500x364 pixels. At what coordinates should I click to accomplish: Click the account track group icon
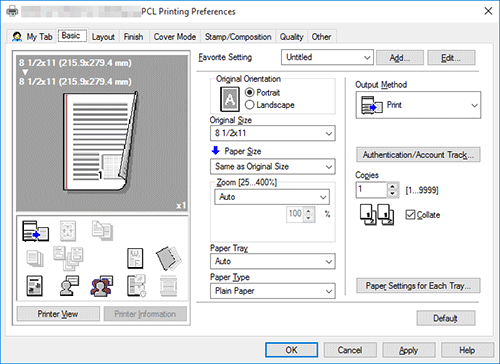[102, 286]
